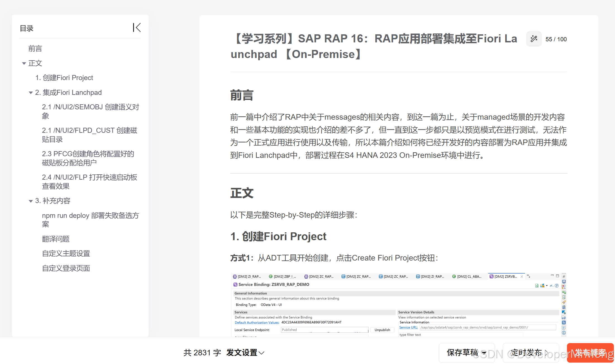Click the Service Binding screenshot image
This screenshot has height=364, width=615.
(397, 305)
